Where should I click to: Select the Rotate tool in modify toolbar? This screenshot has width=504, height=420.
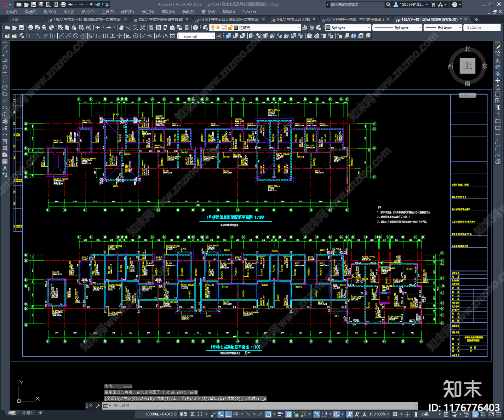point(498,88)
